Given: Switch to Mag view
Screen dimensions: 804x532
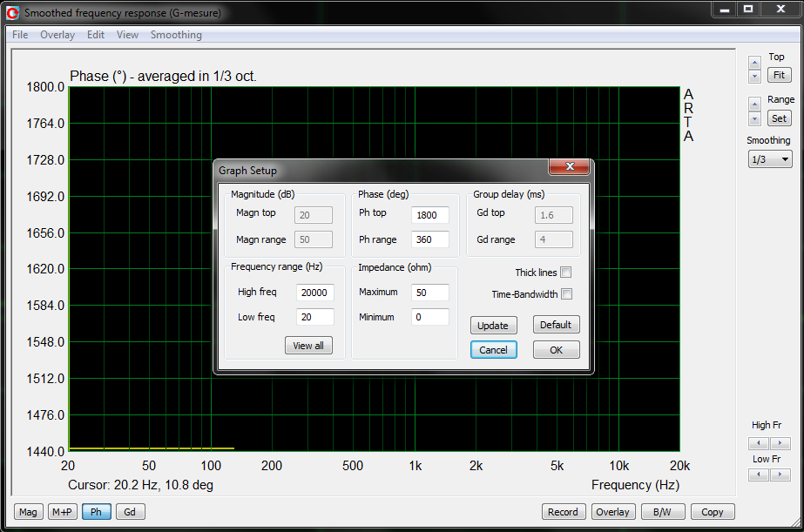Looking at the screenshot, I should click(28, 512).
